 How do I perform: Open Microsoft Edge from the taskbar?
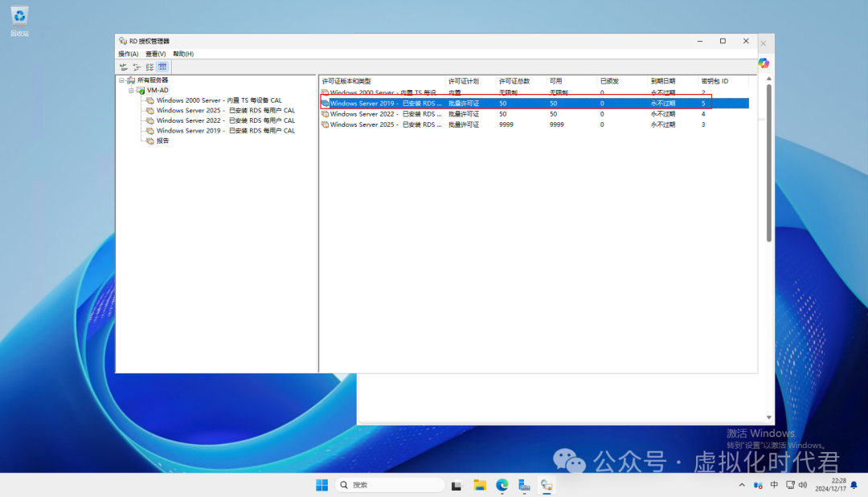pos(502,485)
